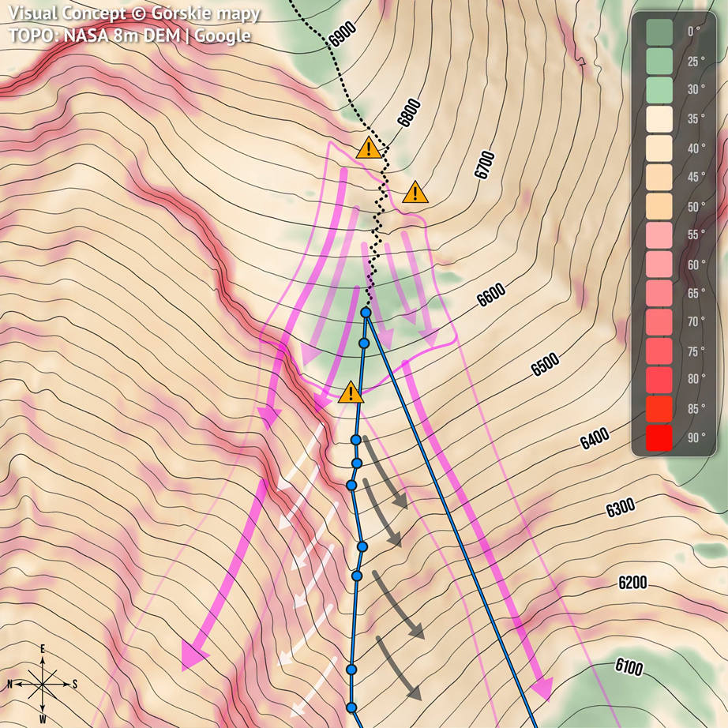
Task: Click the 6900 contour label
Action: click(343, 35)
